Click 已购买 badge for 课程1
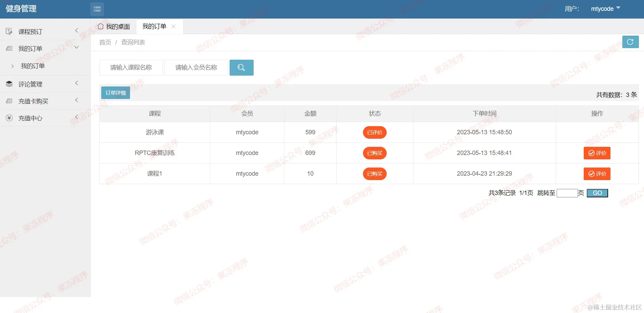 [374, 174]
